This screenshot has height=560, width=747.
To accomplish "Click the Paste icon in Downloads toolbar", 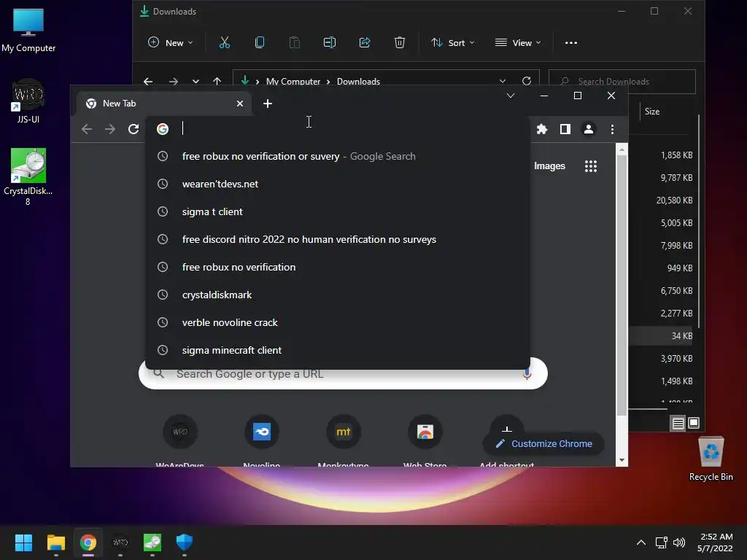I will point(295,43).
